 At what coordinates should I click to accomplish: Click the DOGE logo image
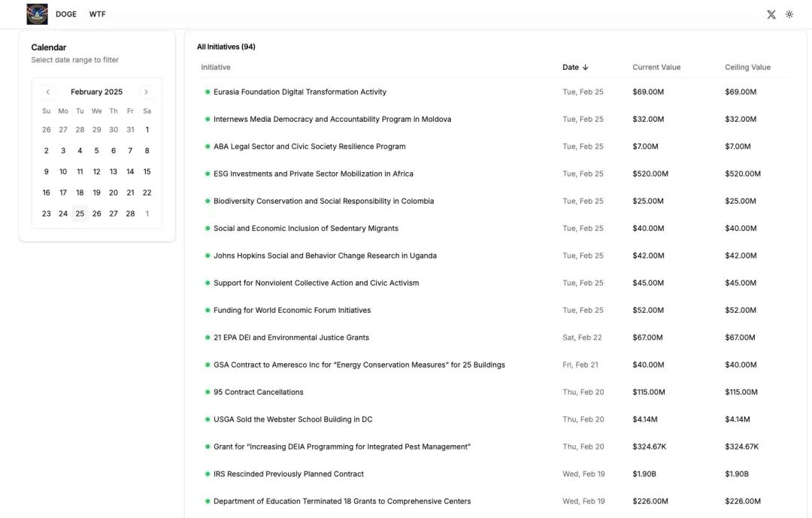pyautogui.click(x=38, y=14)
